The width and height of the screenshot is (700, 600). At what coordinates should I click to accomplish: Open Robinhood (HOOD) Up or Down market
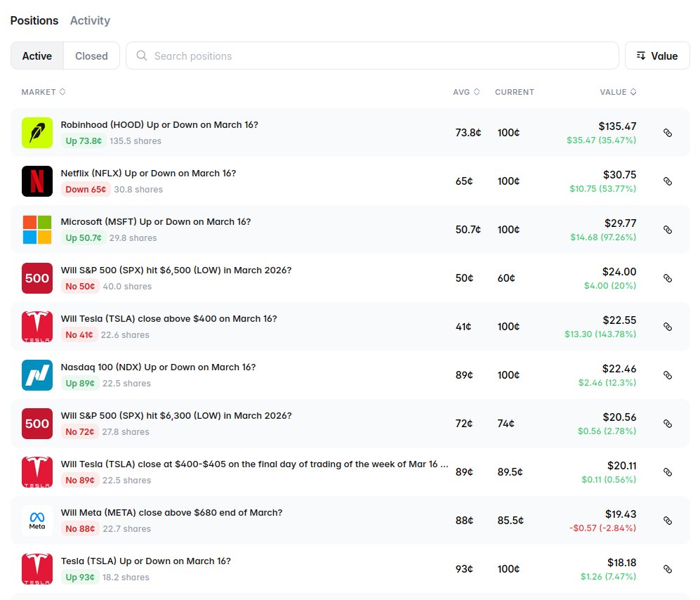pos(159,124)
